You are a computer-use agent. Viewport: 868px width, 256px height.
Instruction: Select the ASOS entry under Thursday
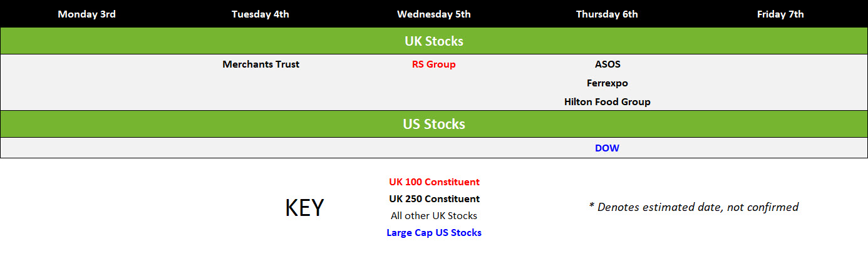coord(607,64)
